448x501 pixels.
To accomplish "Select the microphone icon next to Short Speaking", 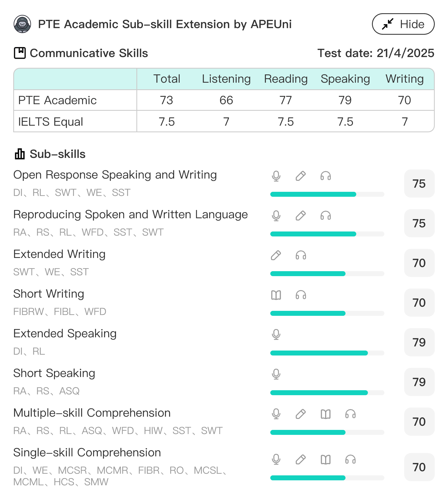I will coord(276,374).
